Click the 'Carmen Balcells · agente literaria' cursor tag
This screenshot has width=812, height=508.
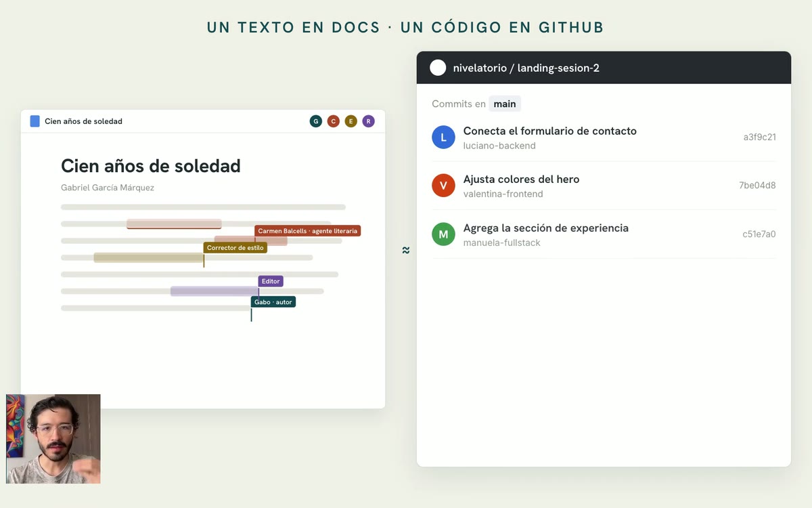pyautogui.click(x=307, y=231)
